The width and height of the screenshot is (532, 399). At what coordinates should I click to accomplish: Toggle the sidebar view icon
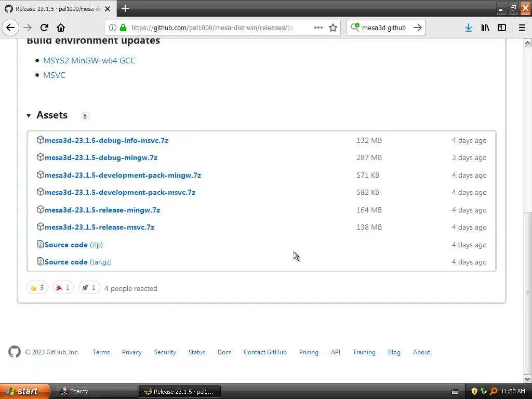[502, 28]
